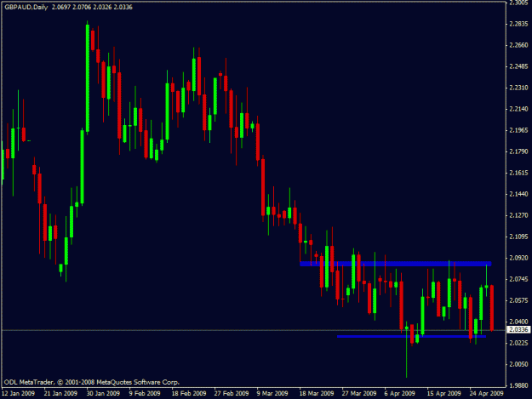This screenshot has width=532, height=399.
Task: Click the 2.1095 price axis label
Action: pyautogui.click(x=518, y=237)
